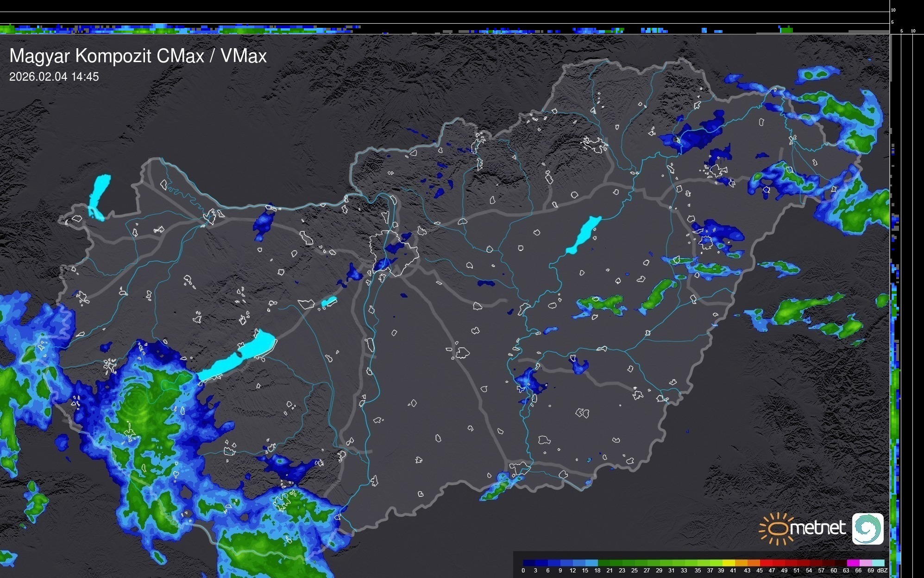924x578 pixels.
Task: Click the 2026.02.04 14:45 timestamp
Action: tap(54, 77)
